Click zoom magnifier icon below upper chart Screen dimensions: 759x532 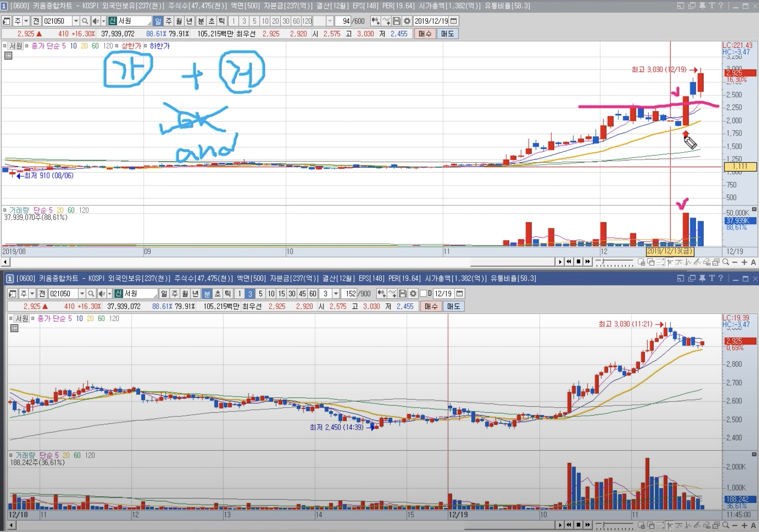coord(726,262)
